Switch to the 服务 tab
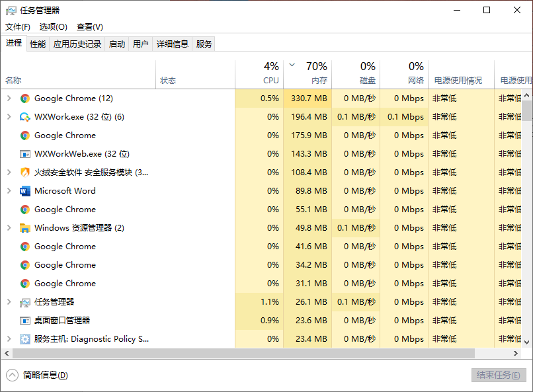The image size is (533, 392). pyautogui.click(x=204, y=44)
